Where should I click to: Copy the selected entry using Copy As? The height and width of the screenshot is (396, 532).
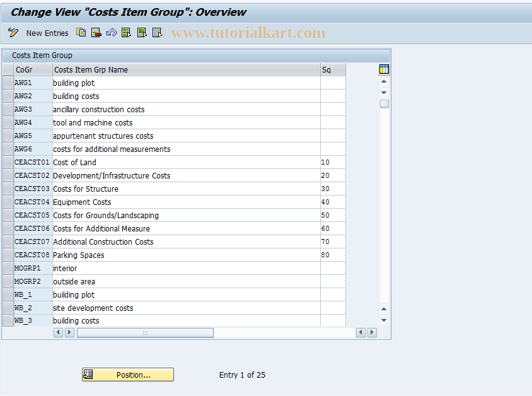point(81,32)
